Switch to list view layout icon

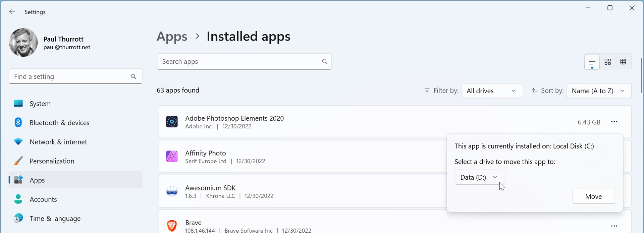(x=592, y=62)
